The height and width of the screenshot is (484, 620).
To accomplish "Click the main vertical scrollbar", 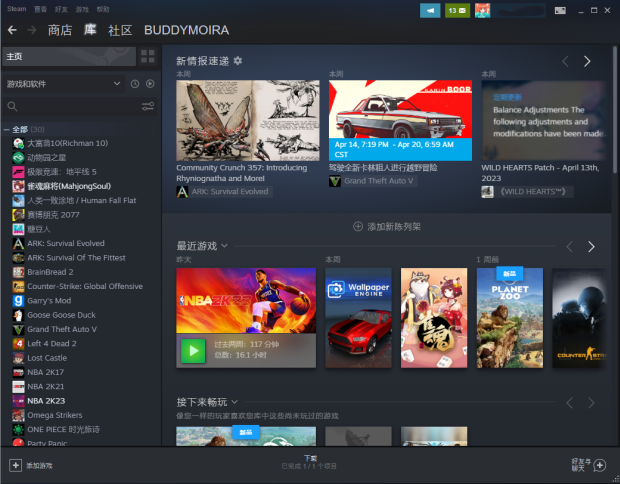I will point(615,111).
